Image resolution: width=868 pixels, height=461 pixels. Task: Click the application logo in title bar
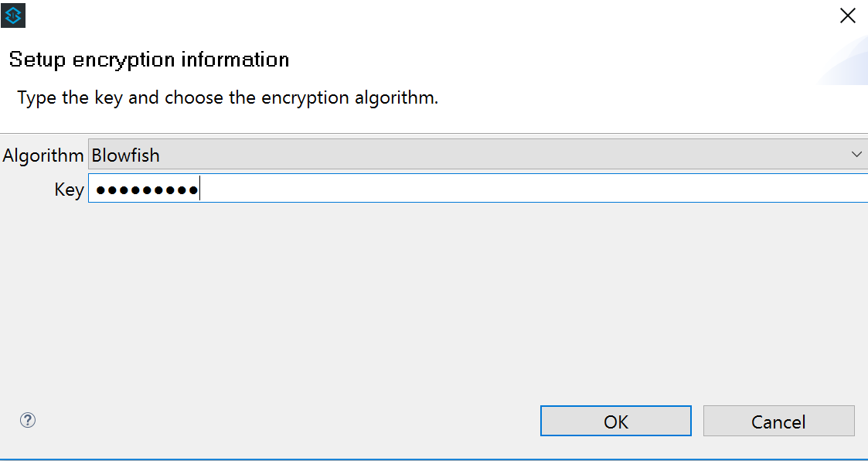click(x=14, y=15)
